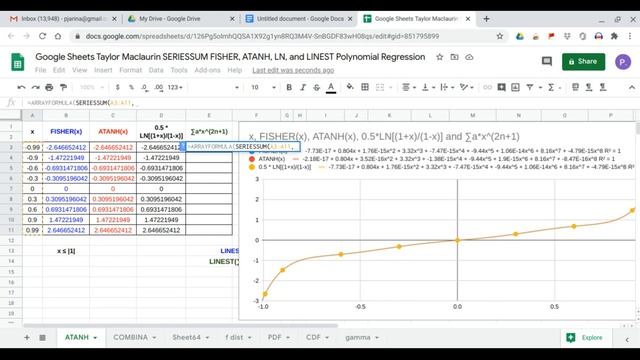
Task: Open text color picker
Action: pos(331,87)
